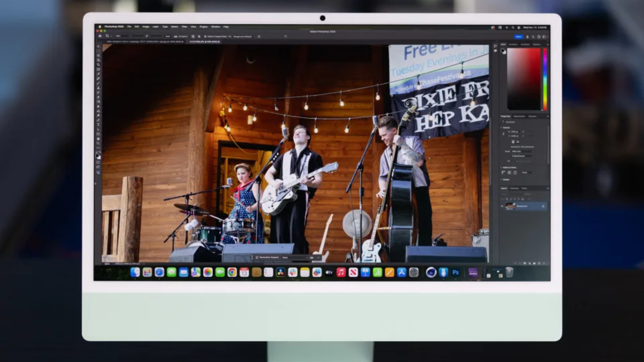Viewport: 644px width, 362px height.
Task: Select the Crop tool in toolbar
Action: (98, 65)
